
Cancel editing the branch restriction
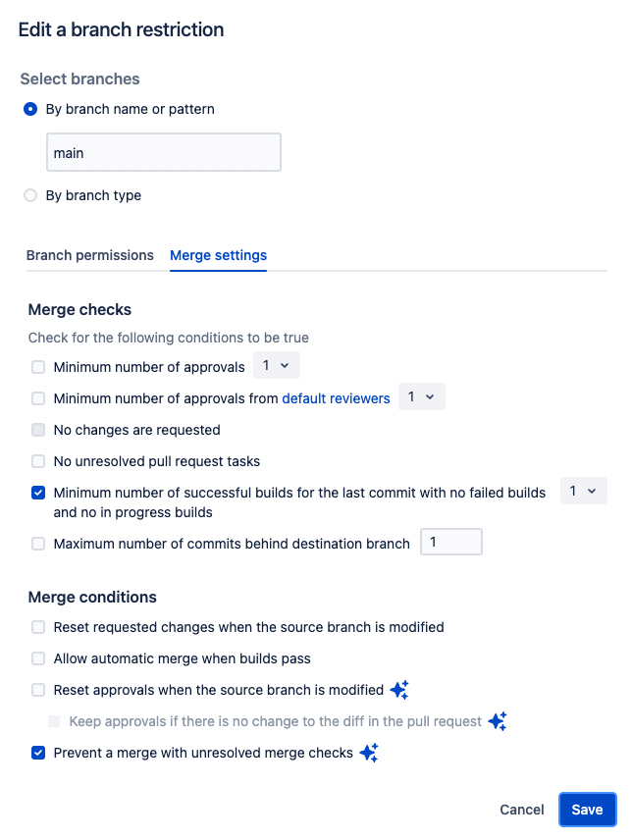pyautogui.click(x=522, y=810)
